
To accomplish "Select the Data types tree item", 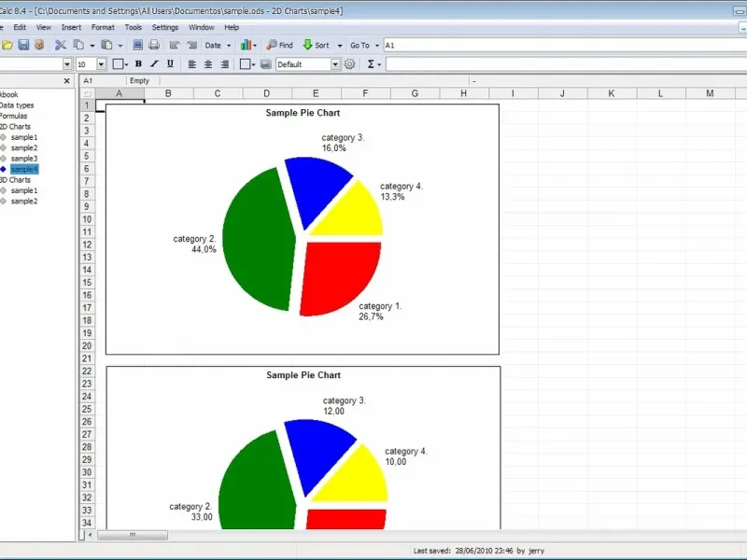I will (x=17, y=105).
